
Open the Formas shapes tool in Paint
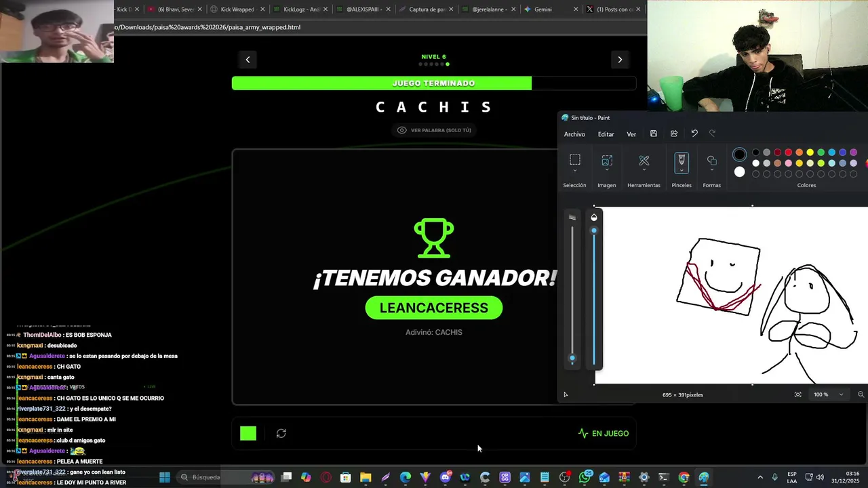tap(711, 160)
